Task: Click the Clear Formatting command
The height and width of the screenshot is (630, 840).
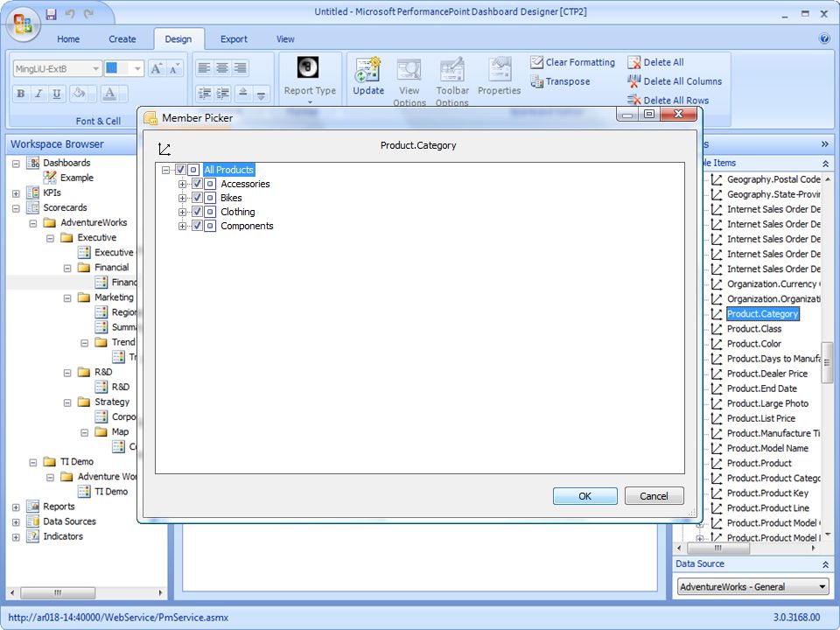Action: pos(572,62)
